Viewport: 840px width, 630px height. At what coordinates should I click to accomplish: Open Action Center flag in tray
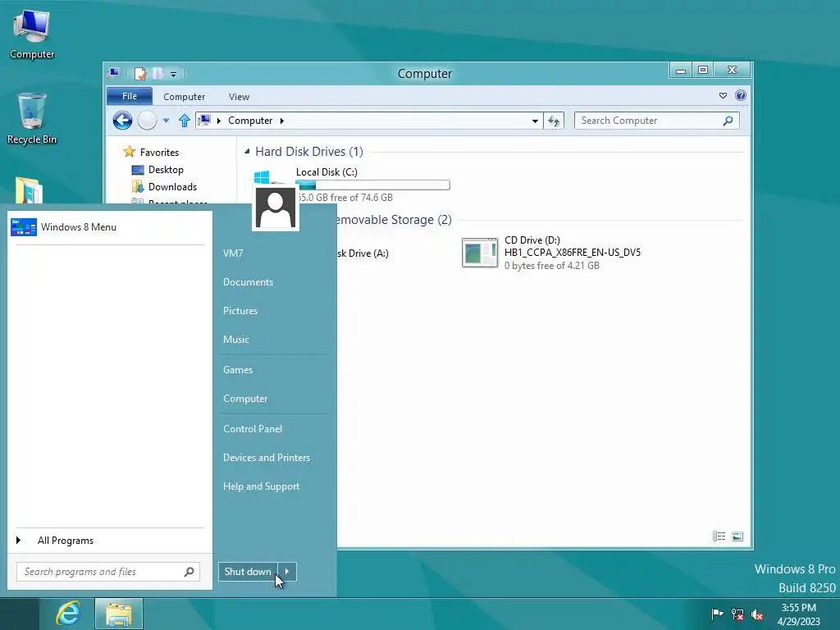717,614
